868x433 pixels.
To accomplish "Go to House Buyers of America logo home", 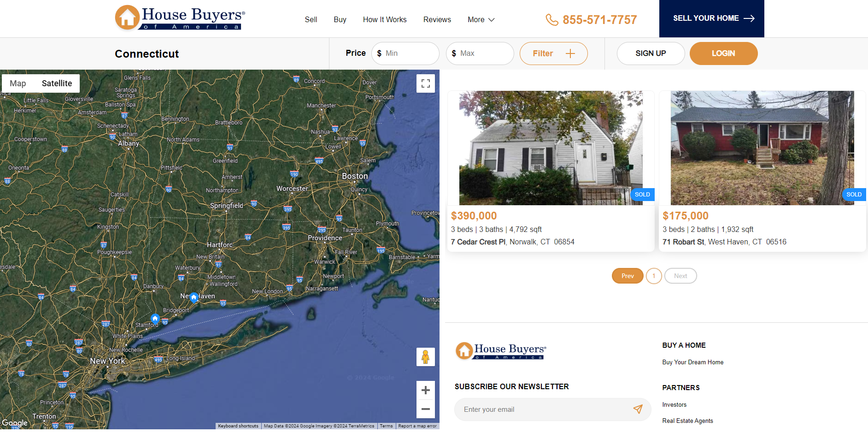I will pyautogui.click(x=180, y=18).
